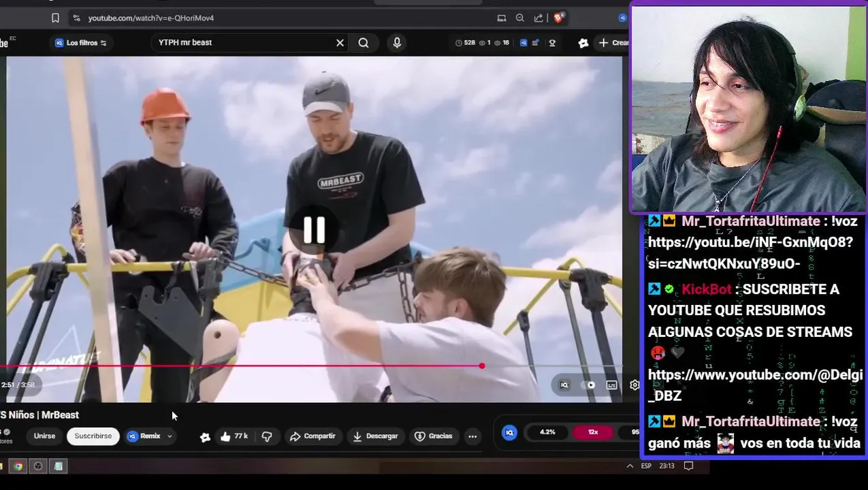The width and height of the screenshot is (868, 490).
Task: Click the round vidIQ logo in stats bar
Action: pyautogui.click(x=509, y=432)
